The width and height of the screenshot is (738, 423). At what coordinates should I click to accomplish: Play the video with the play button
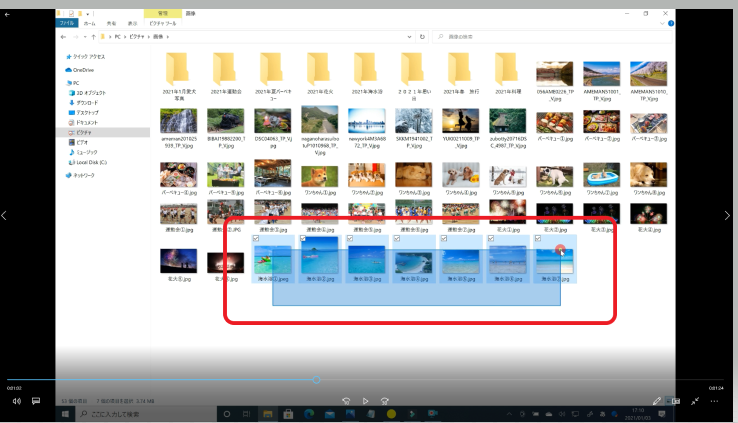(x=366, y=401)
